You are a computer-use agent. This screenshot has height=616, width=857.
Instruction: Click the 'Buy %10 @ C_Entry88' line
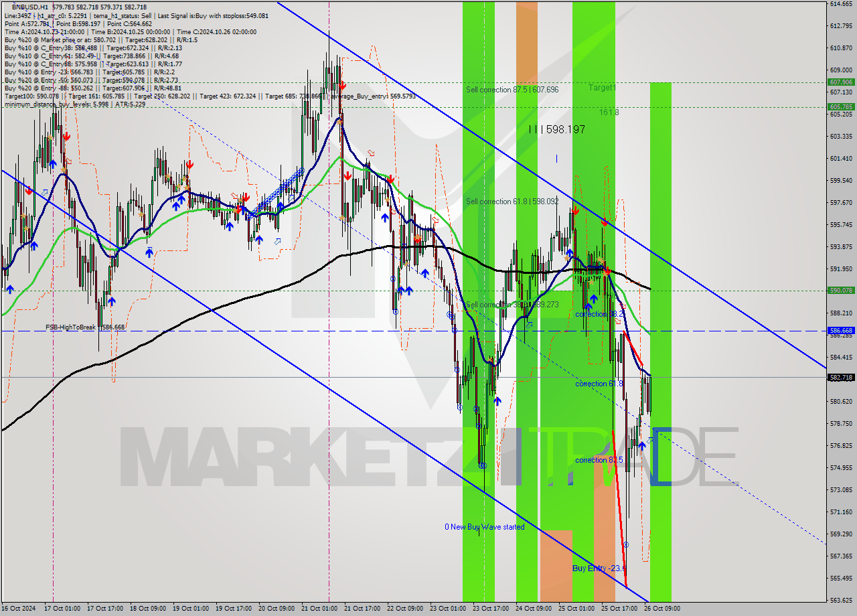pos(92,64)
